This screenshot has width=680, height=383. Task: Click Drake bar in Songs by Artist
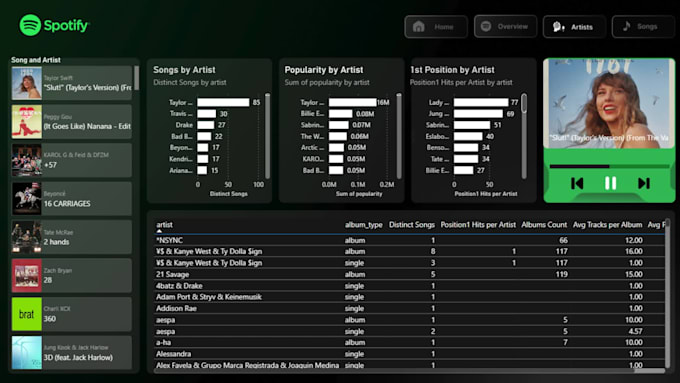coord(206,125)
